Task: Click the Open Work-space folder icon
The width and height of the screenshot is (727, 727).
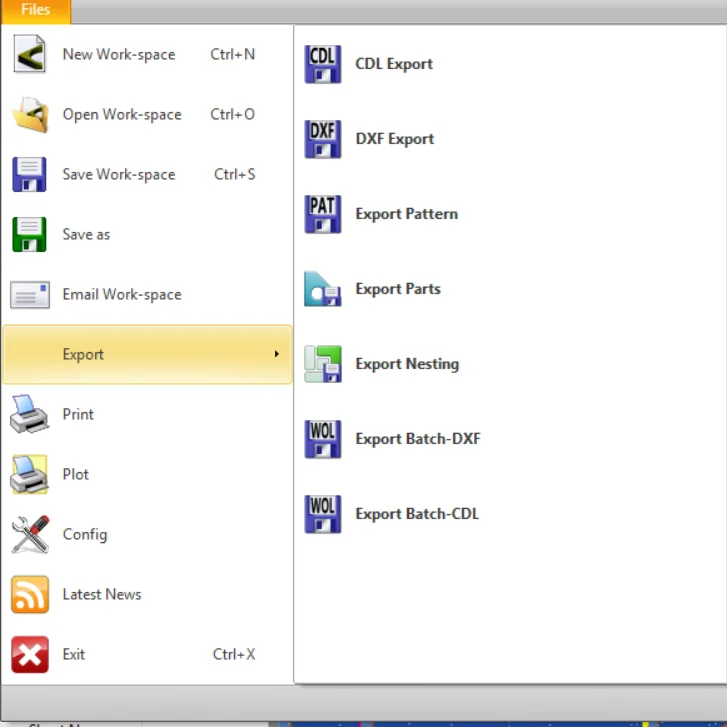Action: 30,115
